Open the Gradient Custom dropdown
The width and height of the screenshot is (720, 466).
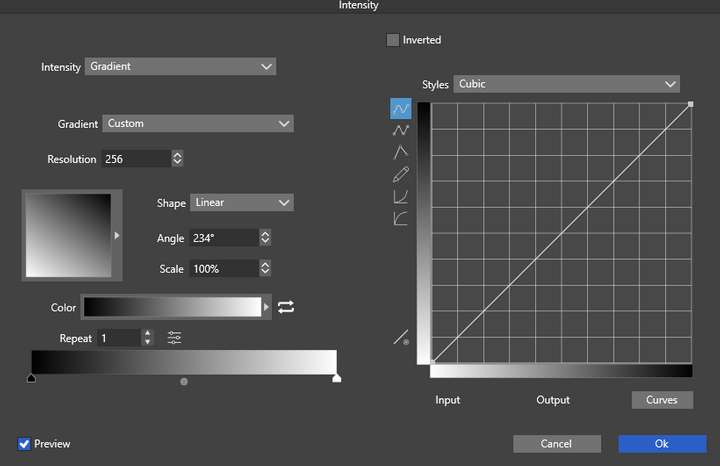tap(198, 124)
